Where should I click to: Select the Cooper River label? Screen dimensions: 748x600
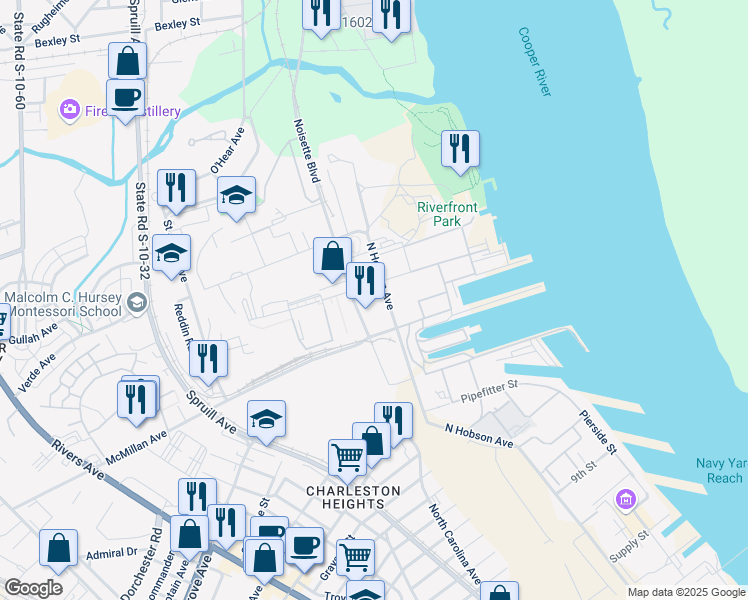point(535,62)
